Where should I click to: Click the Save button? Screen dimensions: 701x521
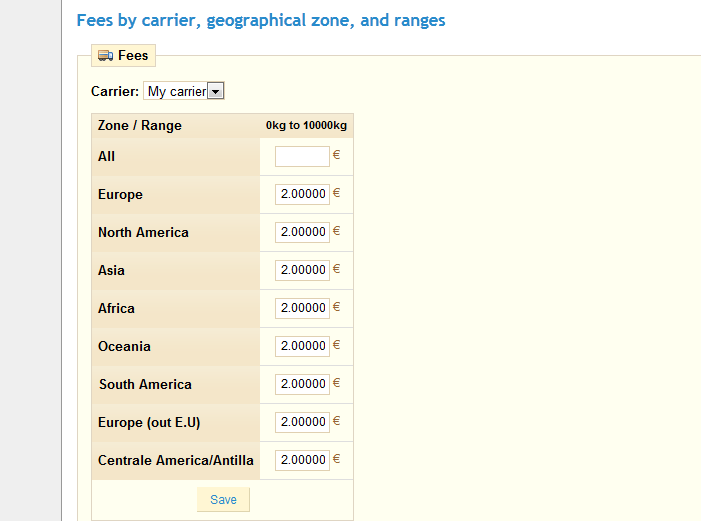tap(223, 500)
